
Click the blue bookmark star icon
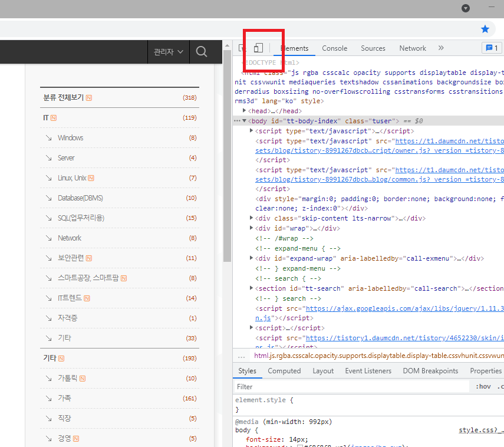[485, 29]
